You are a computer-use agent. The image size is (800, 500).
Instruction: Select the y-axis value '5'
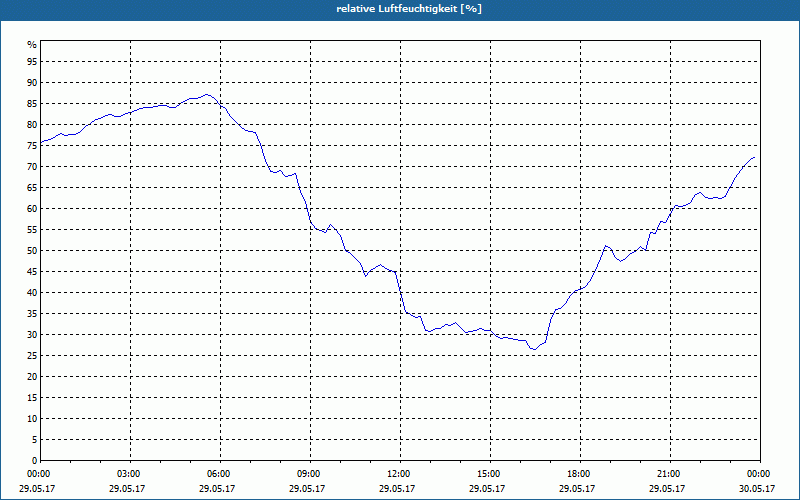tap(35, 440)
